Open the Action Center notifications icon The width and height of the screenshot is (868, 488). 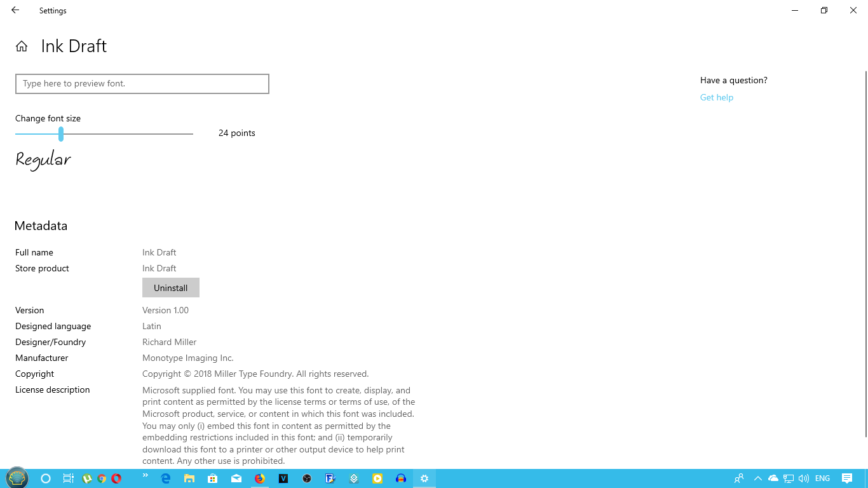(x=847, y=478)
